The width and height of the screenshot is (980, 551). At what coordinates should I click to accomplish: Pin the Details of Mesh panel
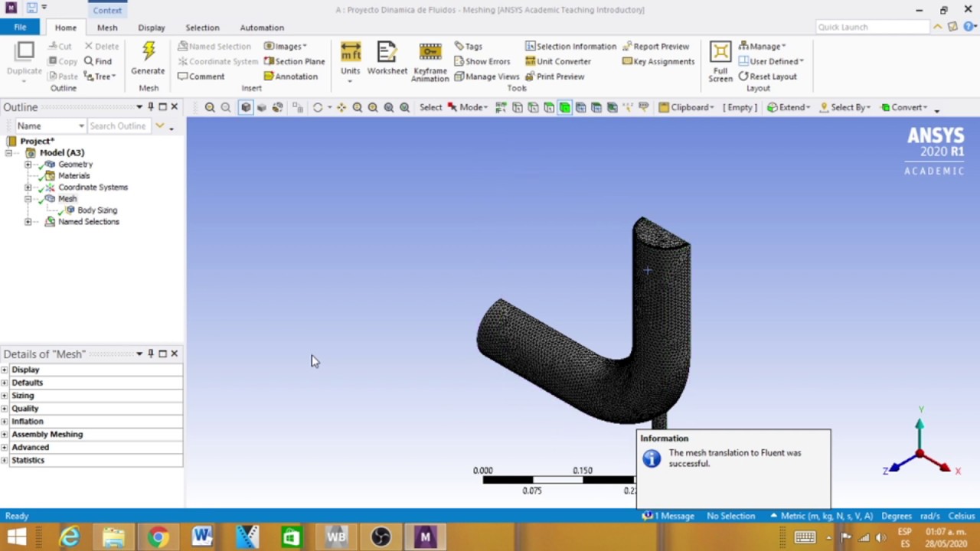151,354
